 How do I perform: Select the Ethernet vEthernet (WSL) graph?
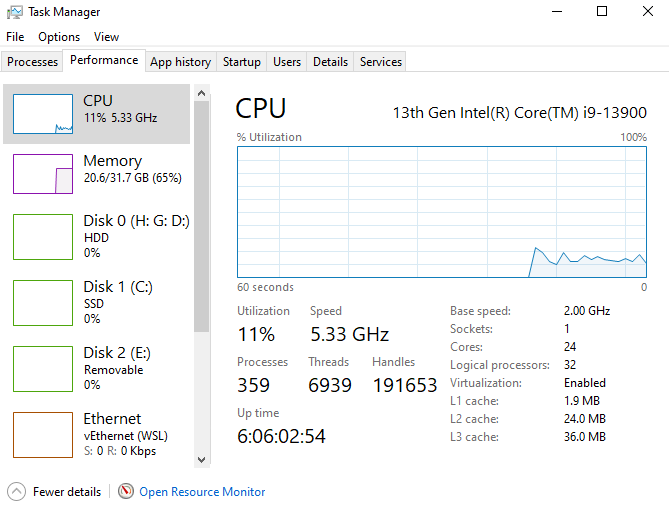pyautogui.click(x=43, y=435)
